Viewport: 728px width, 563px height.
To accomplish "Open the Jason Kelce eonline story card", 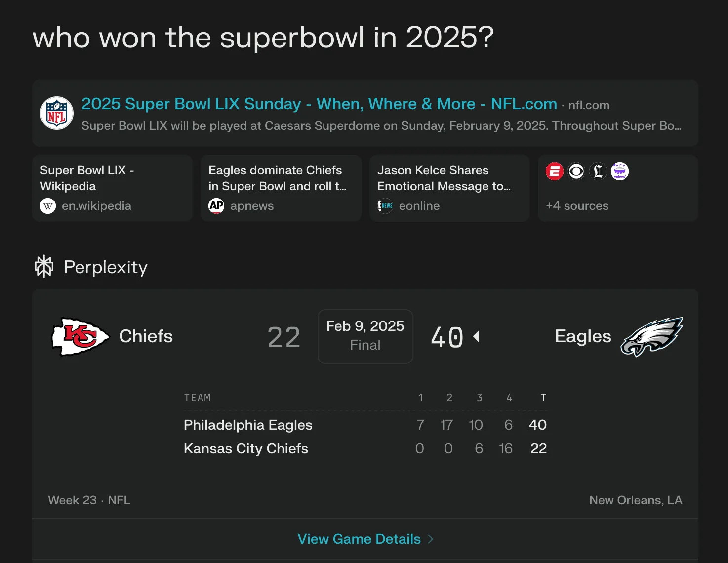I will pyautogui.click(x=449, y=188).
